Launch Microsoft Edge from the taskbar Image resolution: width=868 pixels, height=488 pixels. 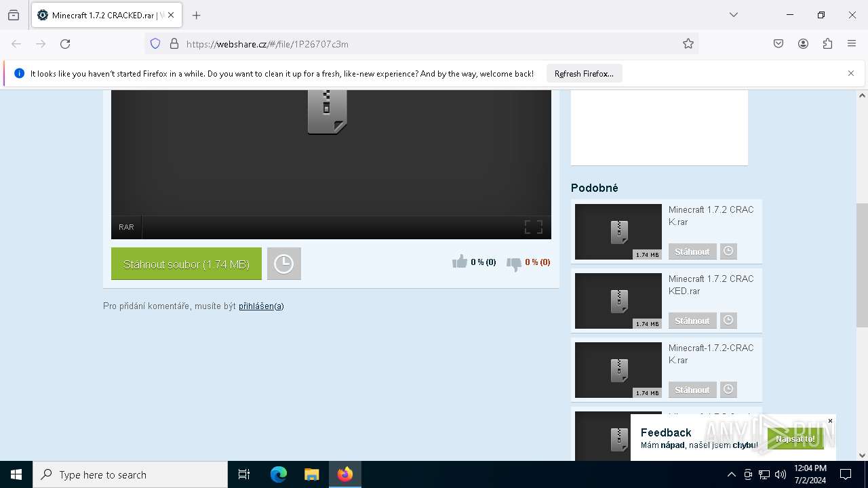(279, 474)
